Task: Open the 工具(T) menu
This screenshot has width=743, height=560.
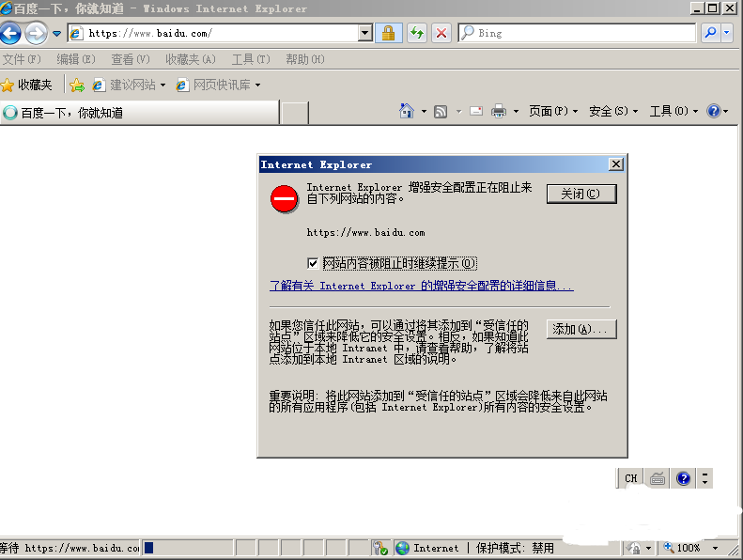Action: pos(251,59)
